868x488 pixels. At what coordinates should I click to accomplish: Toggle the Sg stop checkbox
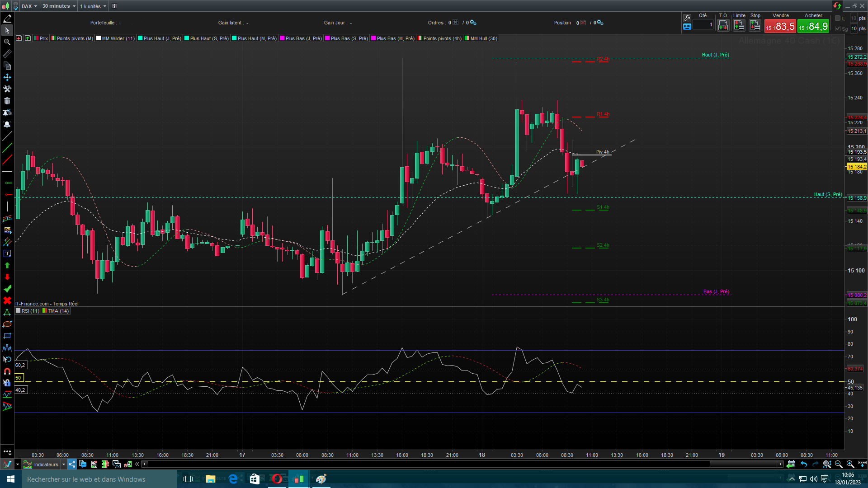[838, 28]
